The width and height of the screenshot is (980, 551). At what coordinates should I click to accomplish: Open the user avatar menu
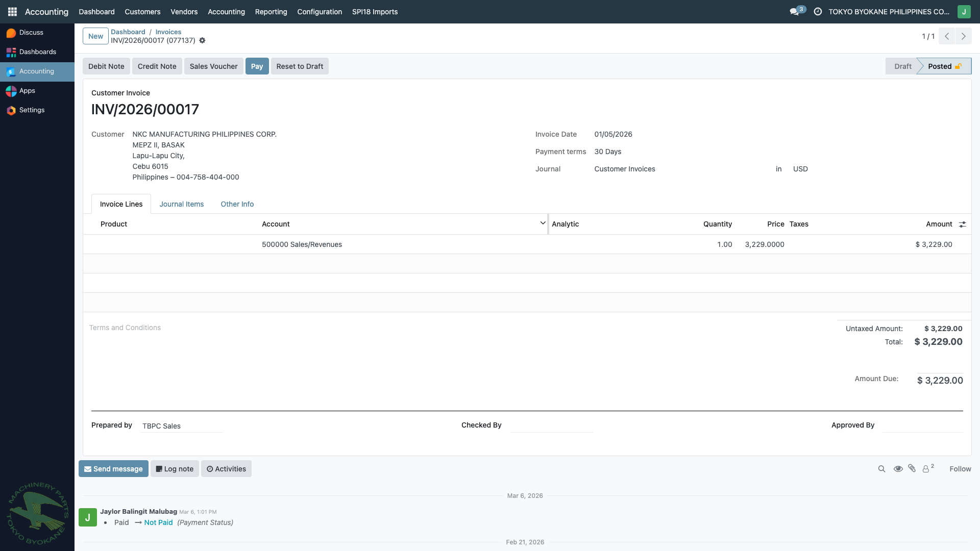coord(964,11)
